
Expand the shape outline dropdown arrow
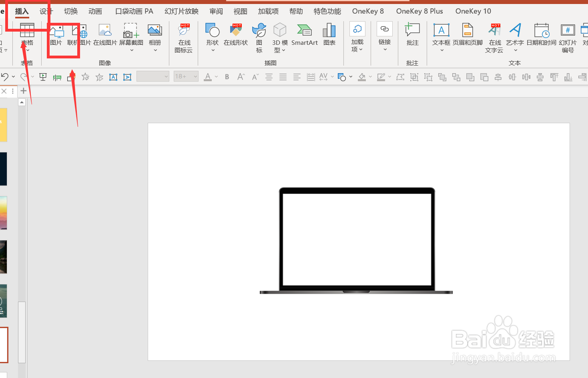point(389,77)
